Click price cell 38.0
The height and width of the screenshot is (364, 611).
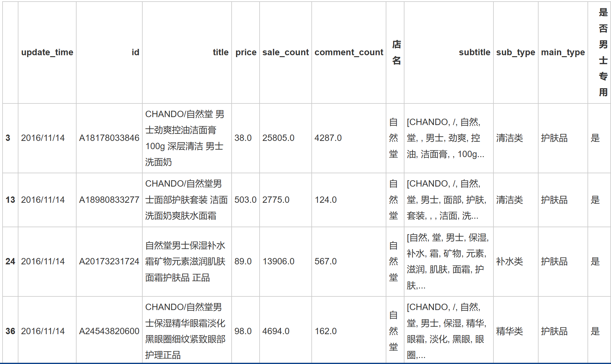(246, 138)
